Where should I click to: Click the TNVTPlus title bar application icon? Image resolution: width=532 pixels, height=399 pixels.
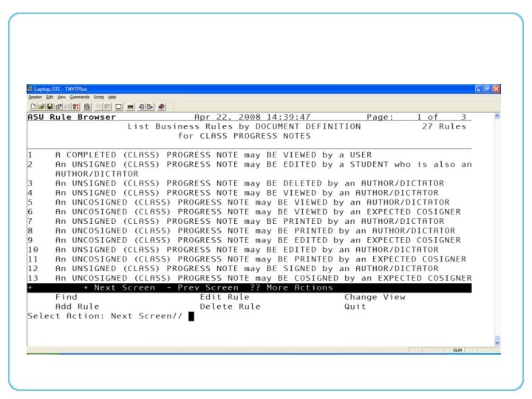30,89
